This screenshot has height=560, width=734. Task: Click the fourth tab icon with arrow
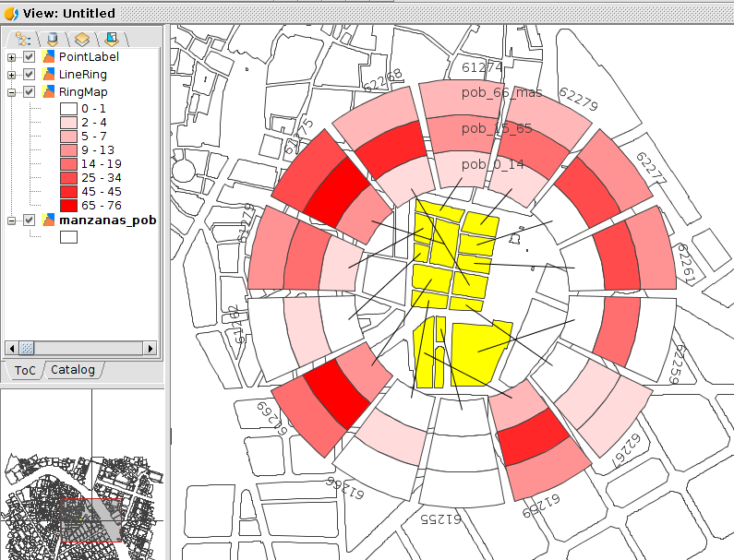point(112,39)
